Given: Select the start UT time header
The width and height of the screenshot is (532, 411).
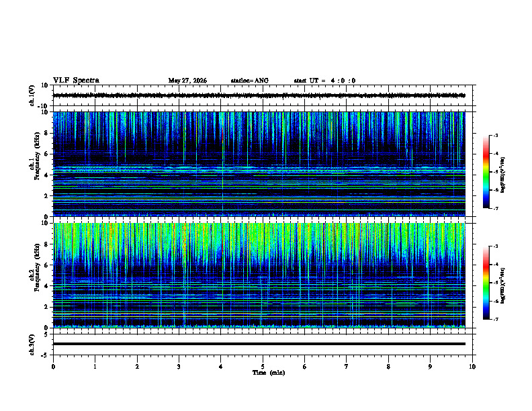Looking at the screenshot, I should pyautogui.click(x=324, y=81).
